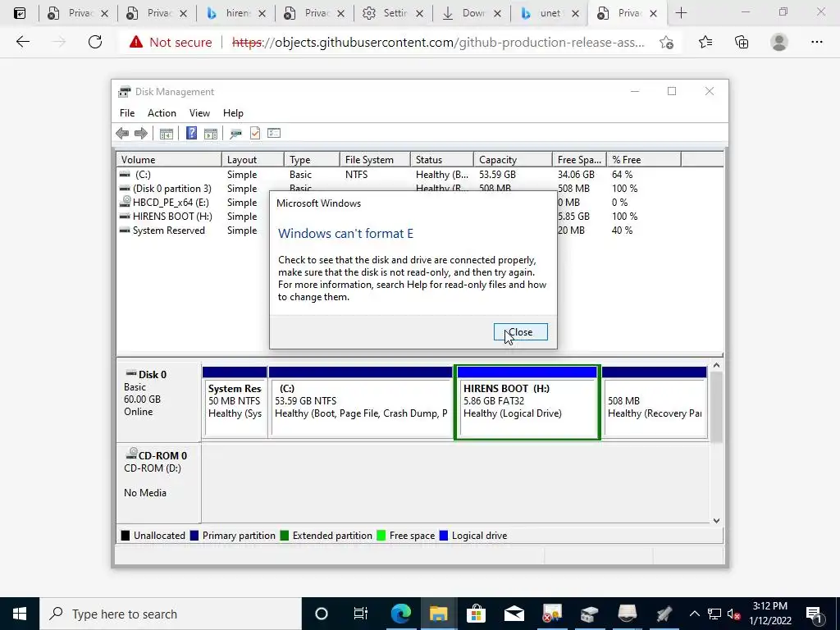Open the View menu
The width and height of the screenshot is (840, 630).
(x=199, y=113)
